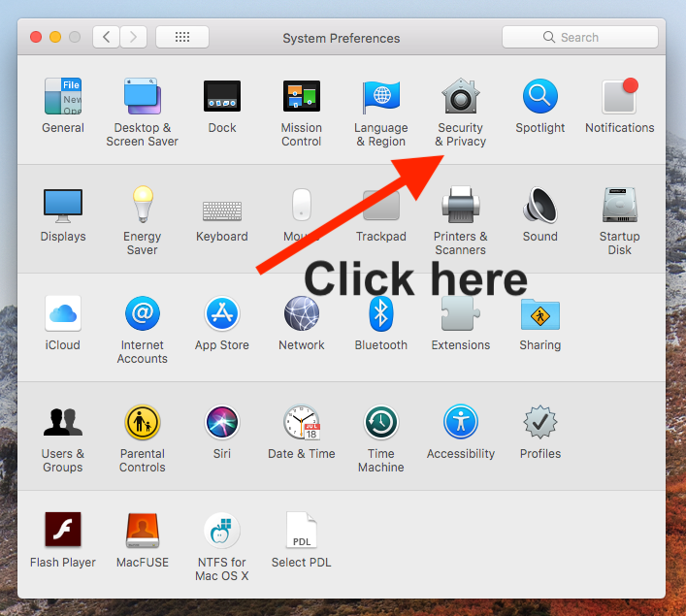
Task: Open Energy Saver preferences
Action: click(143, 205)
